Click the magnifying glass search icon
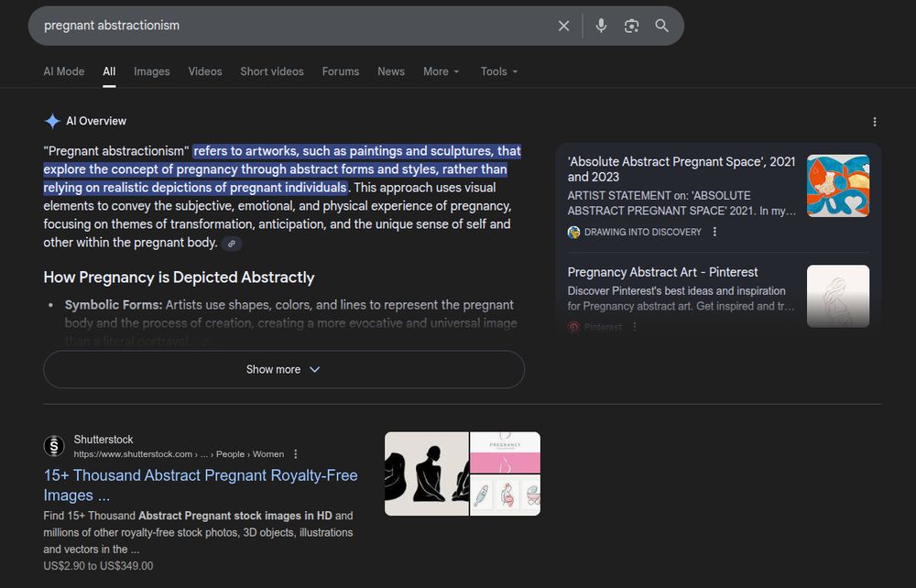This screenshot has width=916, height=588. pyautogui.click(x=661, y=26)
